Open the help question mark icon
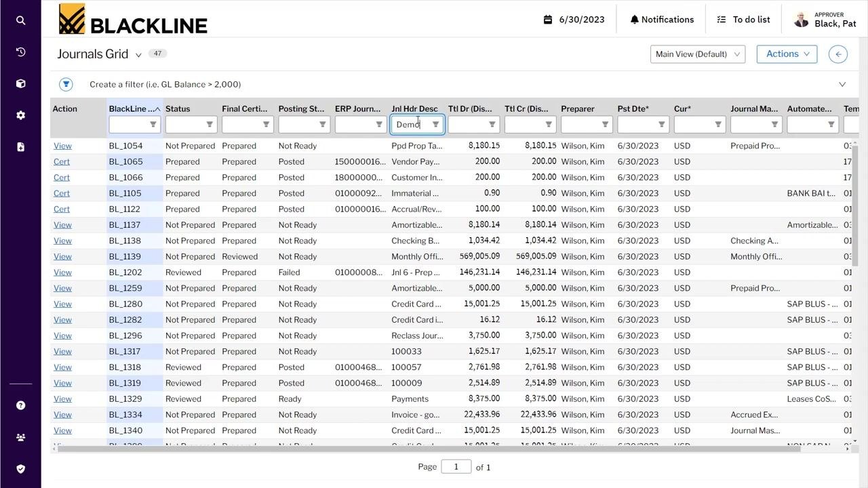The image size is (868, 488). click(x=20, y=405)
